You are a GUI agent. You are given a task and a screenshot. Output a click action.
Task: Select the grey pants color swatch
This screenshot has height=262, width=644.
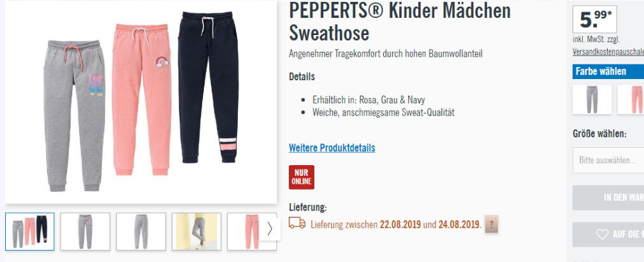[592, 99]
